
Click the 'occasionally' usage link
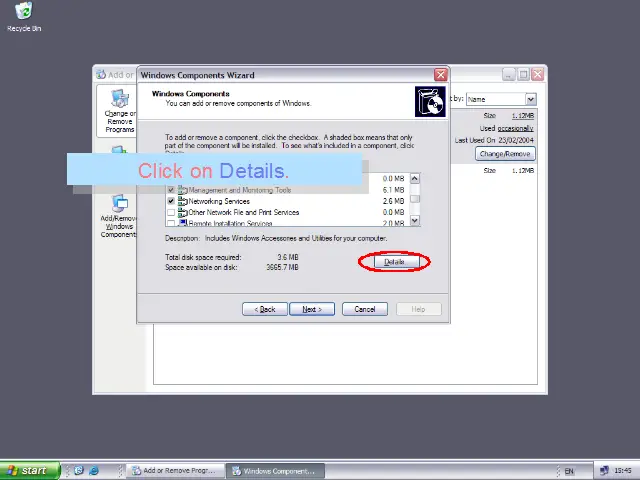pyautogui.click(x=515, y=128)
